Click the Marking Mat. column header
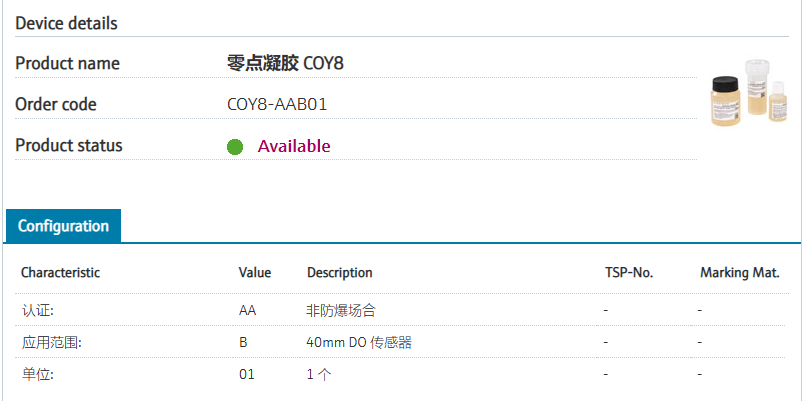 pos(739,272)
